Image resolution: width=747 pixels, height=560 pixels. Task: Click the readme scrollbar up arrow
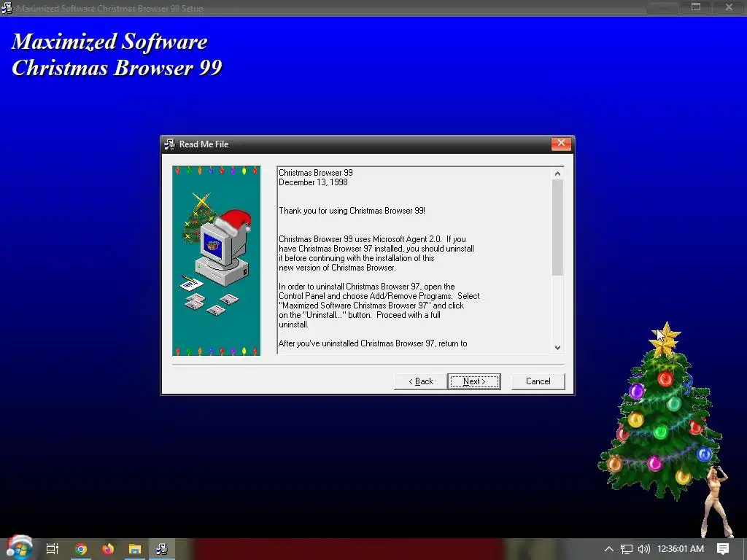[x=557, y=174]
